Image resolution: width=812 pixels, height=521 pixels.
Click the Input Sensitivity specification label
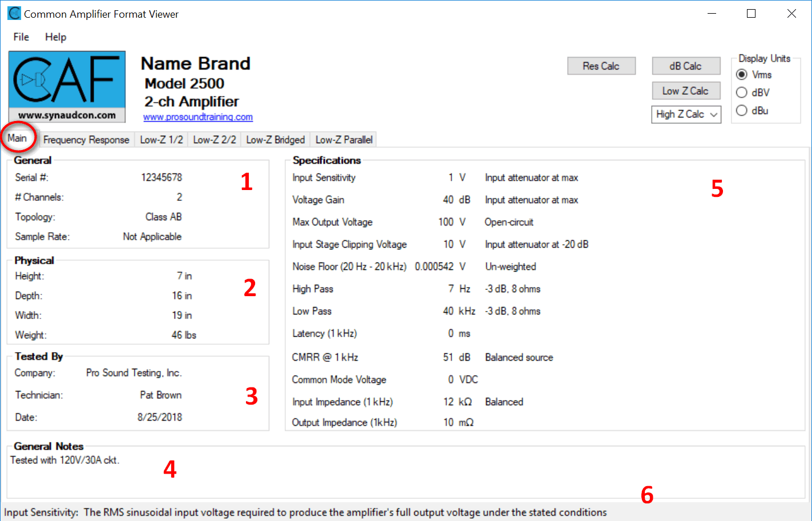[x=324, y=178]
